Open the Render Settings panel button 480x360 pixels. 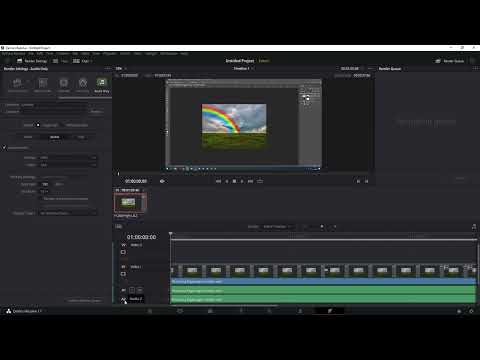(32, 61)
